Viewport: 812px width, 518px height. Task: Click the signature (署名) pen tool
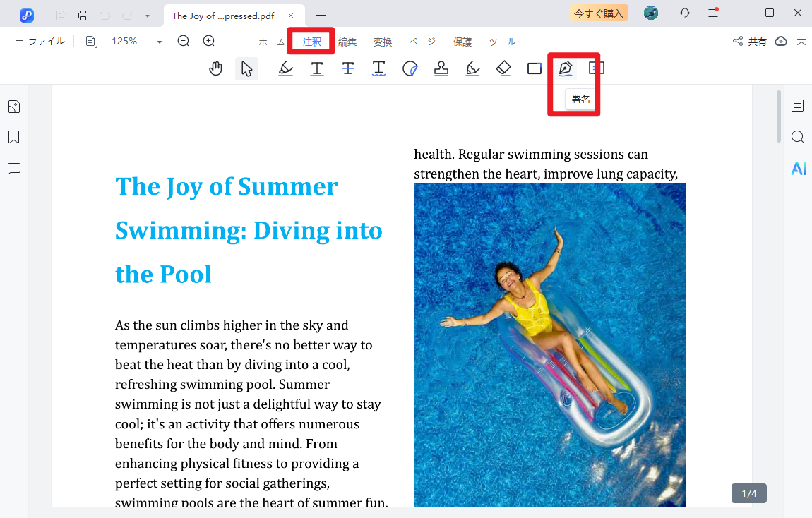tap(565, 68)
